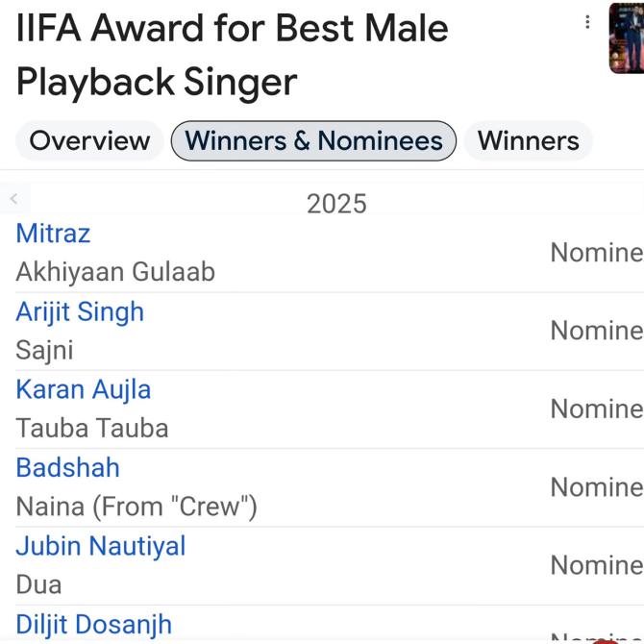The image size is (644, 644).
Task: Open the Badshah link
Action: (x=67, y=467)
